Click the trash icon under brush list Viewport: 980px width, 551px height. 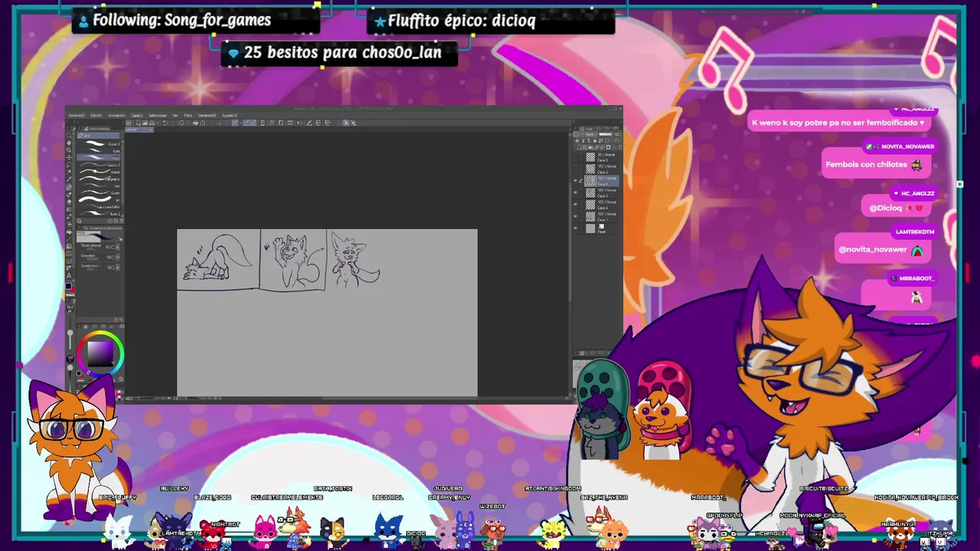pos(122,221)
